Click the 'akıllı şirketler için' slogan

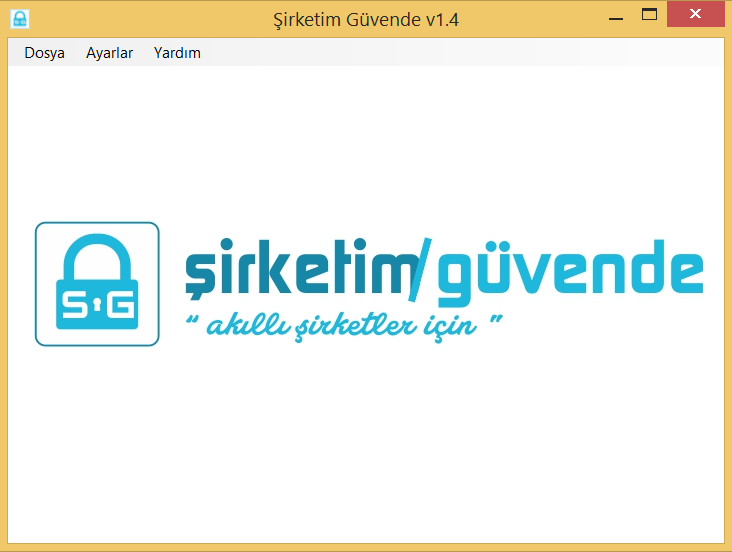[x=344, y=326]
